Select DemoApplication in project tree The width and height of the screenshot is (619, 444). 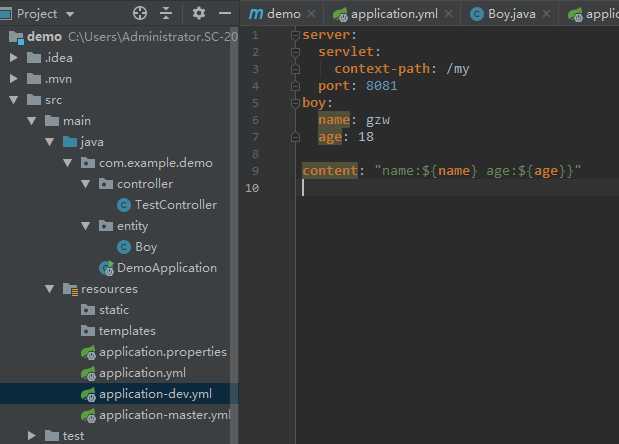(x=167, y=268)
